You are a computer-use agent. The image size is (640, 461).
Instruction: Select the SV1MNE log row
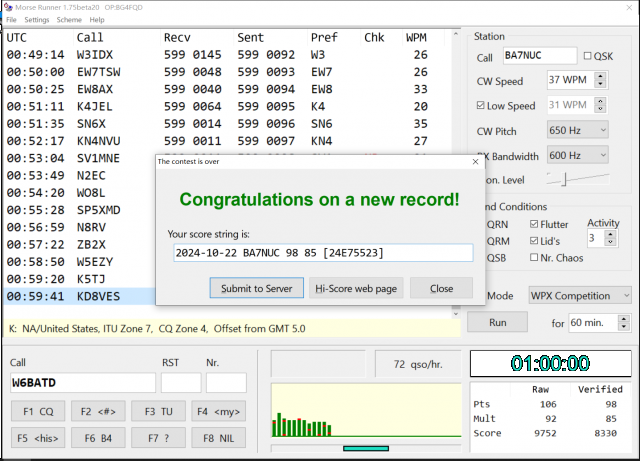[80, 158]
